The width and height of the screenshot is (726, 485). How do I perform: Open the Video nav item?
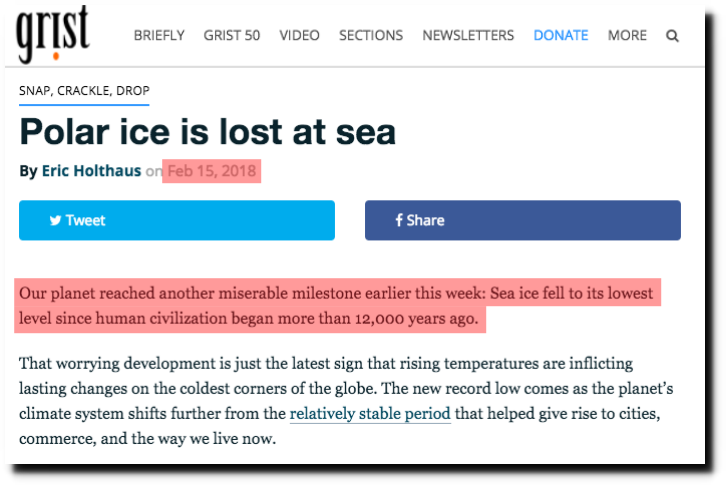[300, 35]
